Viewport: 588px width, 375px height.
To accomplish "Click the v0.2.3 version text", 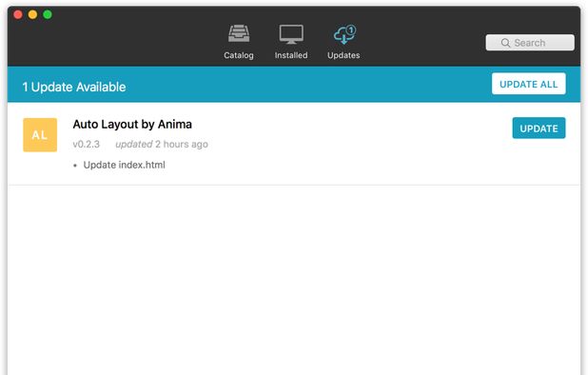I will [x=87, y=145].
